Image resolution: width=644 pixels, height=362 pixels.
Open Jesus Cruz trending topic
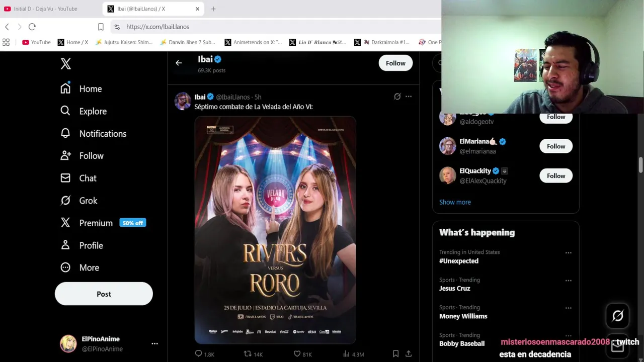point(455,289)
